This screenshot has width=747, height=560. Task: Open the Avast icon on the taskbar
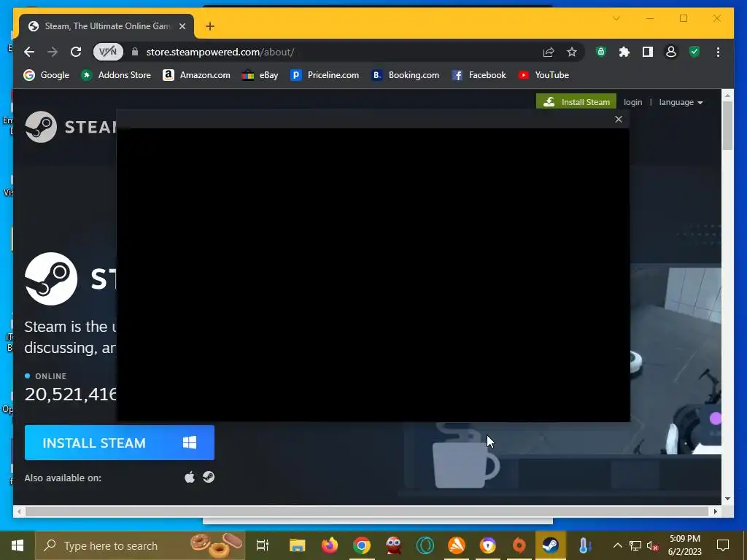(x=456, y=545)
